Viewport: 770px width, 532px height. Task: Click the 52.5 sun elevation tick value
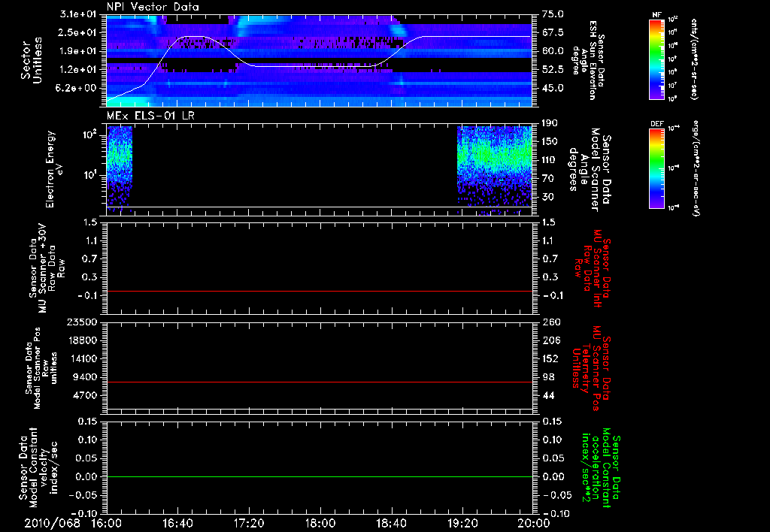[553, 69]
